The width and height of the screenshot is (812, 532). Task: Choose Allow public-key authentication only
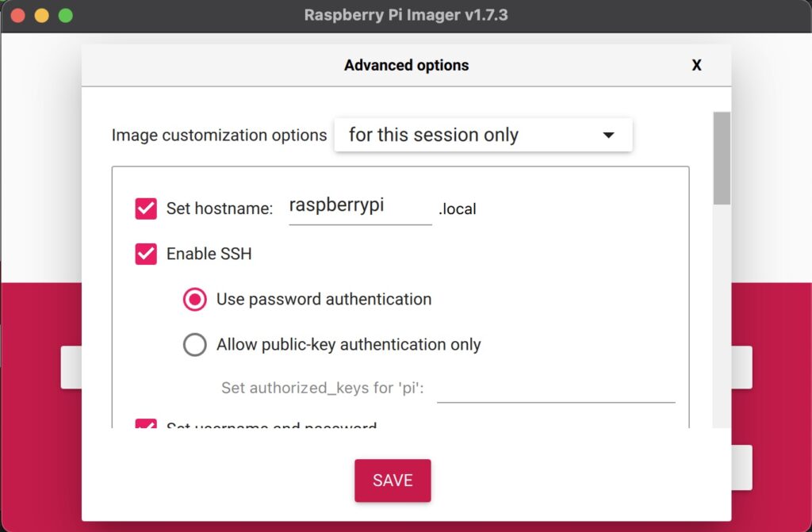[x=195, y=344]
